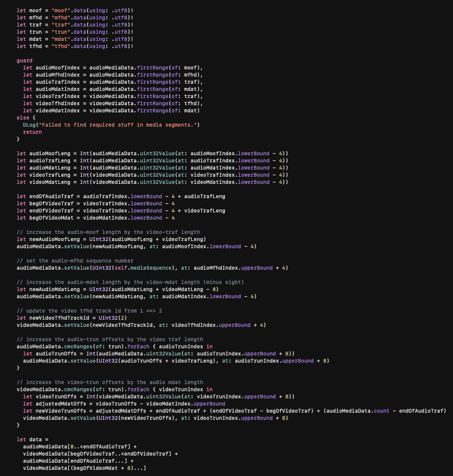Click the 'return' keyword
This screenshot has height=476, width=453.
click(32, 132)
